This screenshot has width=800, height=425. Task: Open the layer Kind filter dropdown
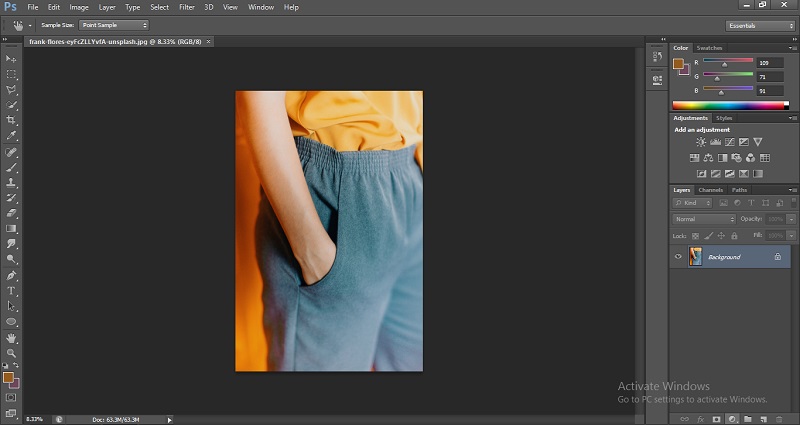coord(692,203)
